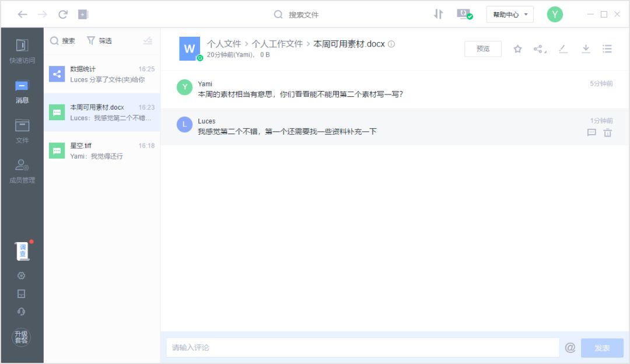This screenshot has width=630, height=364.
Task: Click the @ mention icon
Action: click(570, 348)
